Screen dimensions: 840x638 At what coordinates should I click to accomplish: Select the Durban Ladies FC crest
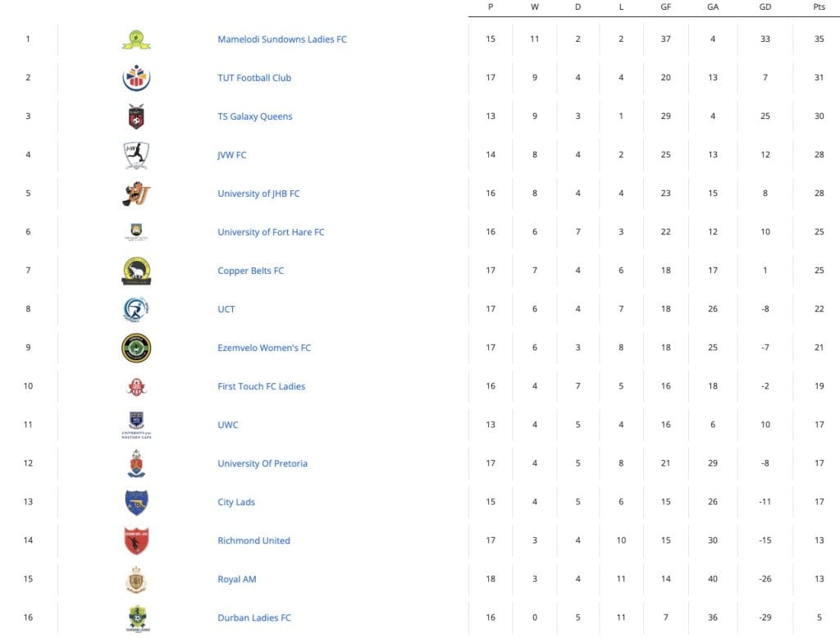138,617
